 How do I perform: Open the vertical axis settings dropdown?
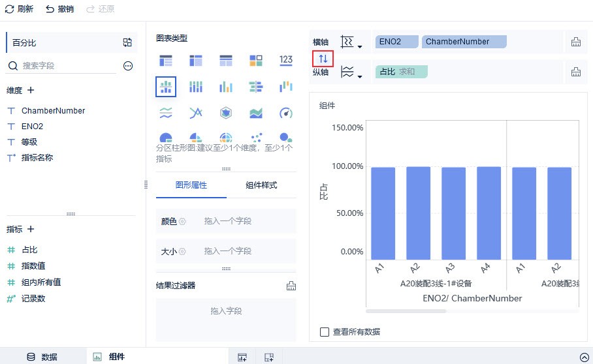pyautogui.click(x=351, y=72)
